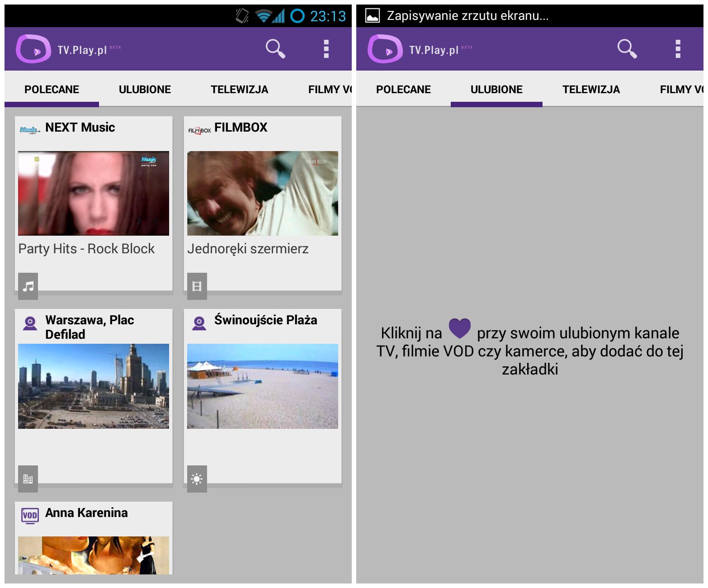The image size is (708, 588).
Task: Tap 'FILMBOX' card heading
Action: pos(241,128)
